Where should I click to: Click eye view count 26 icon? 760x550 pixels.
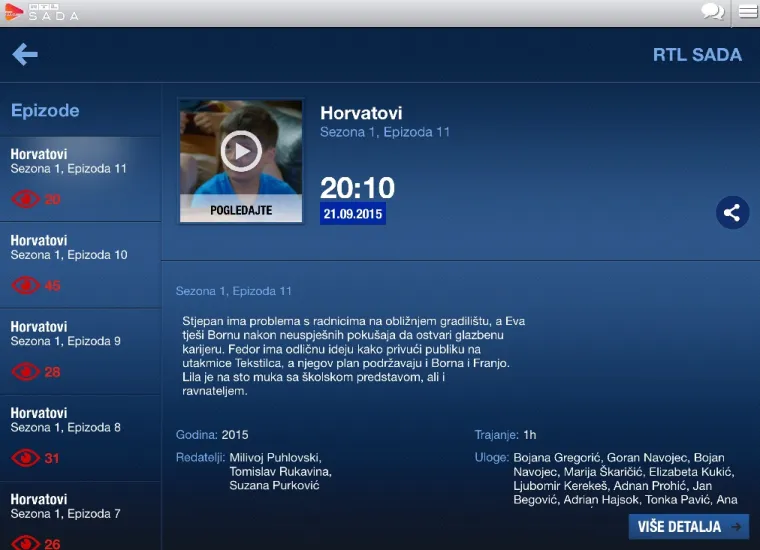26,543
